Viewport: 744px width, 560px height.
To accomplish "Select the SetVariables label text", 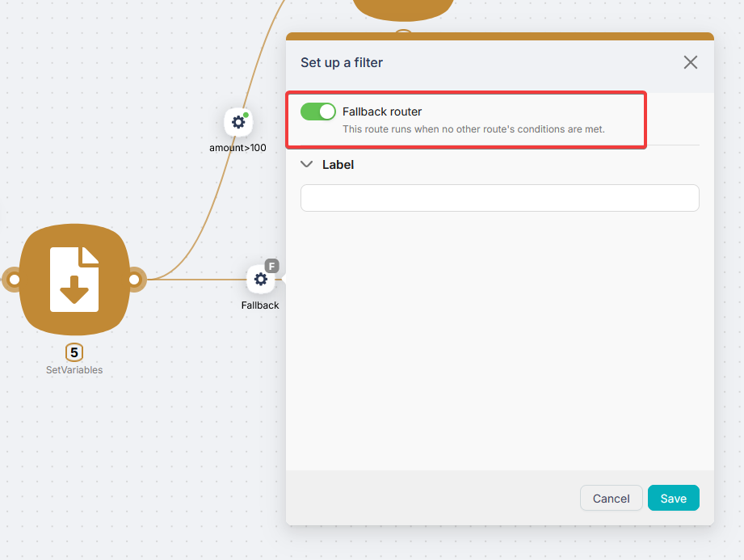I will pos(74,370).
